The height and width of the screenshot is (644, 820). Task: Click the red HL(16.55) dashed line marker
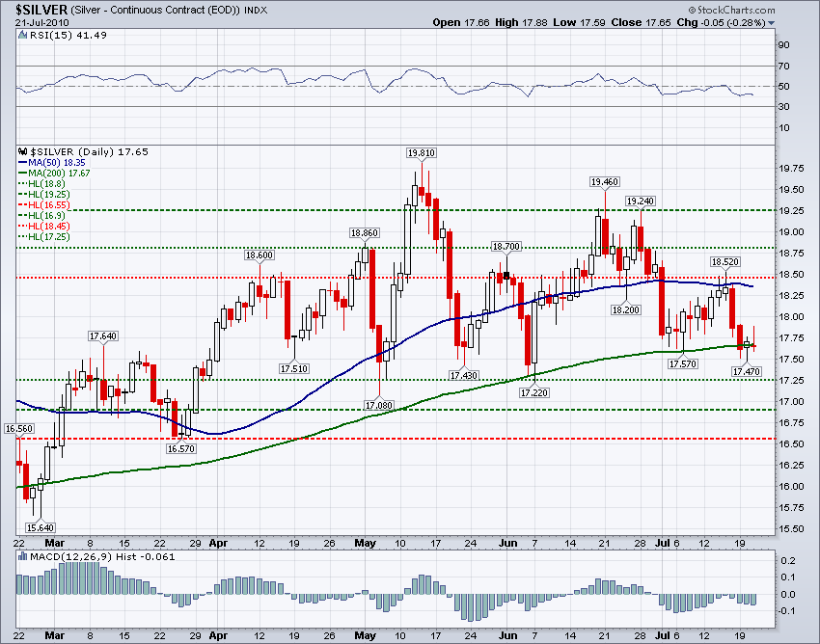click(x=20, y=206)
